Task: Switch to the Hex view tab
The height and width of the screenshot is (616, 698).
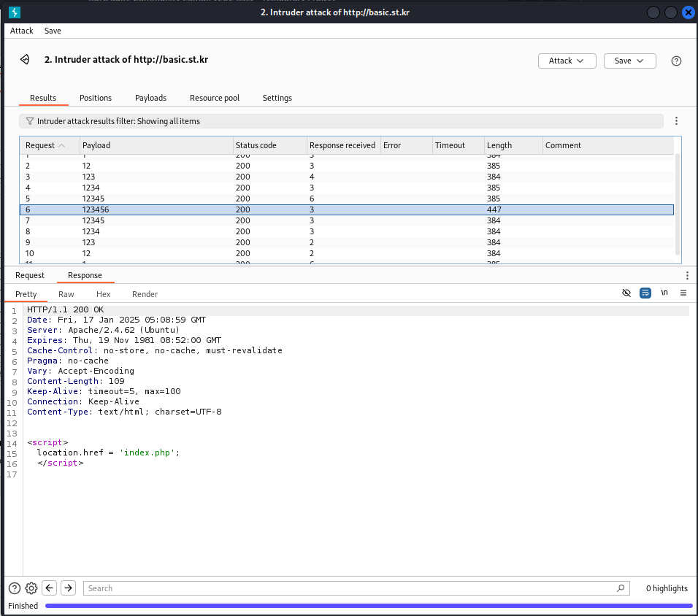Action: pos(103,294)
